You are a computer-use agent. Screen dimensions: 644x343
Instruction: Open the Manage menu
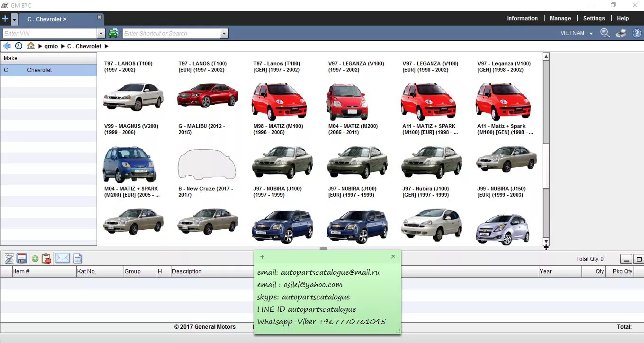[560, 18]
